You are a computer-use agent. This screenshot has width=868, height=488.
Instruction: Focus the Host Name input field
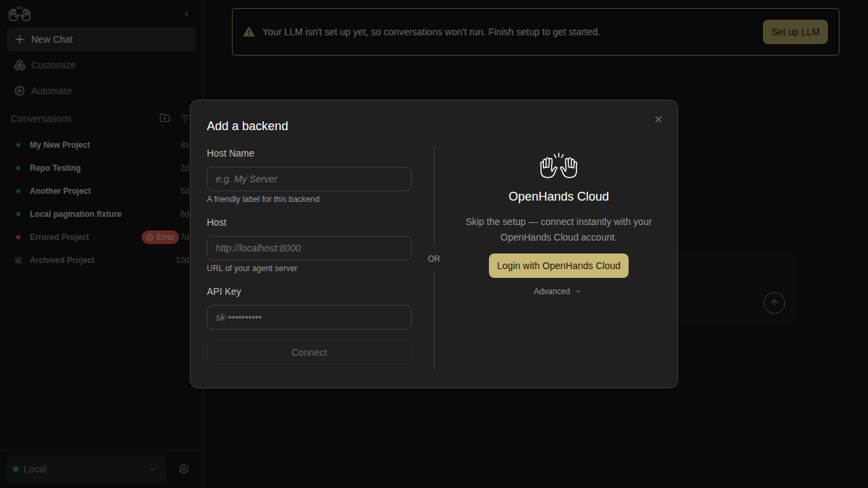309,179
